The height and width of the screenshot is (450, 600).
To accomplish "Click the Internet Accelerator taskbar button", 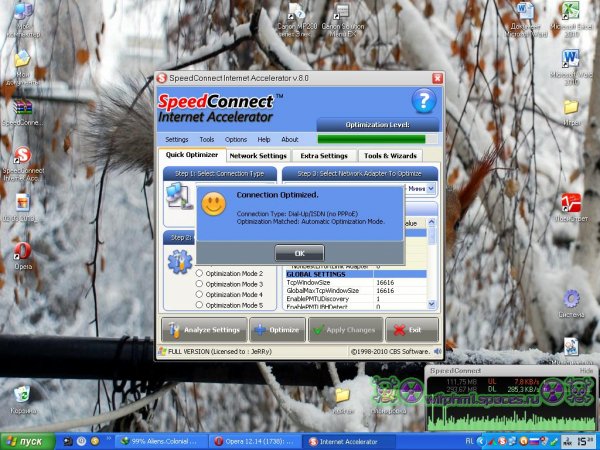I will pyautogui.click(x=349, y=442).
